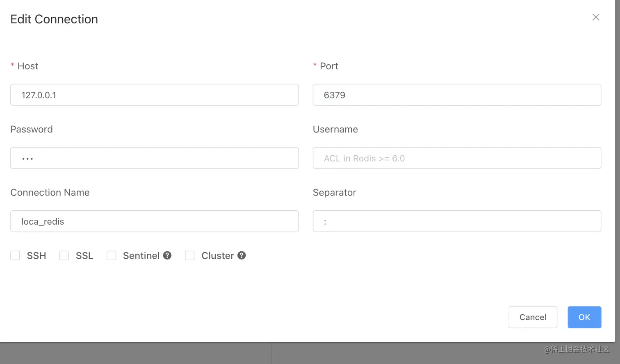620x364 pixels.
Task: Confirm with the OK button
Action: 584,317
